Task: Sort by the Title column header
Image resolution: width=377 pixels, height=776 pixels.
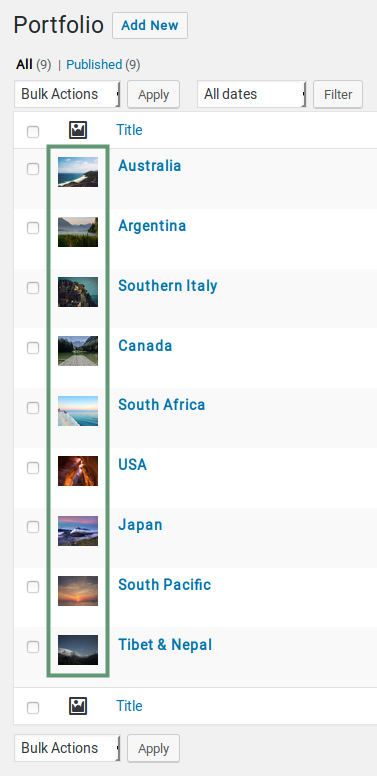Action: 129,130
